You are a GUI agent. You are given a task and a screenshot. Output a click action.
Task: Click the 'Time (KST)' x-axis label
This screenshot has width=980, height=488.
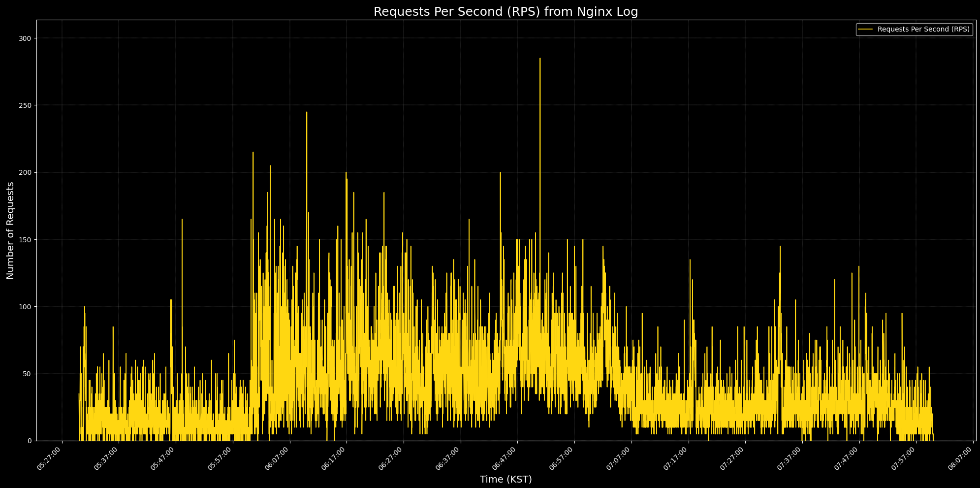tap(506, 479)
